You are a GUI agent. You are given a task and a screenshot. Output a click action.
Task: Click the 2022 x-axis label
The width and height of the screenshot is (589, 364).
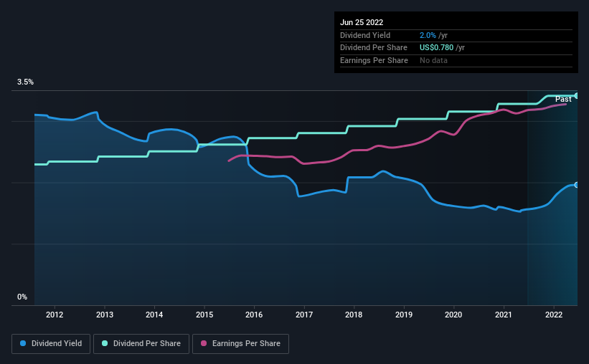[x=554, y=315]
